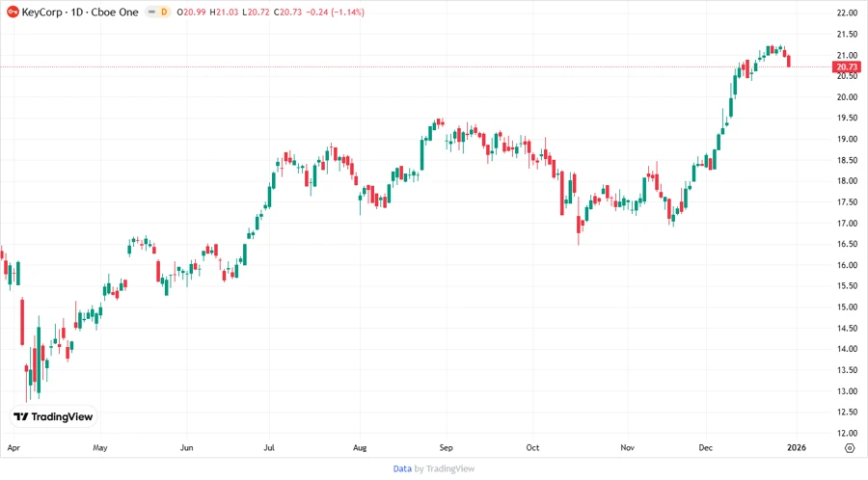Select the high value H21.03
Viewport: 868px width, 480px height.
[x=224, y=12]
